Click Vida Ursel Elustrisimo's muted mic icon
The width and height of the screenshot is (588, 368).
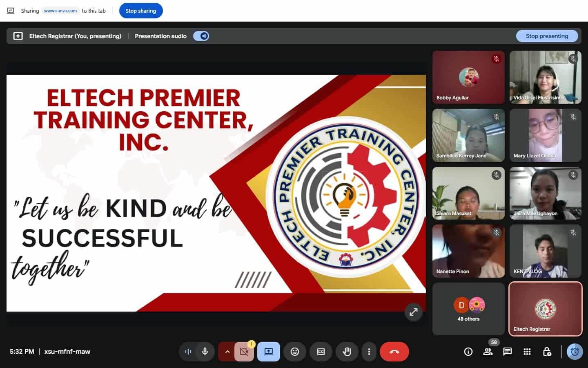click(x=573, y=59)
